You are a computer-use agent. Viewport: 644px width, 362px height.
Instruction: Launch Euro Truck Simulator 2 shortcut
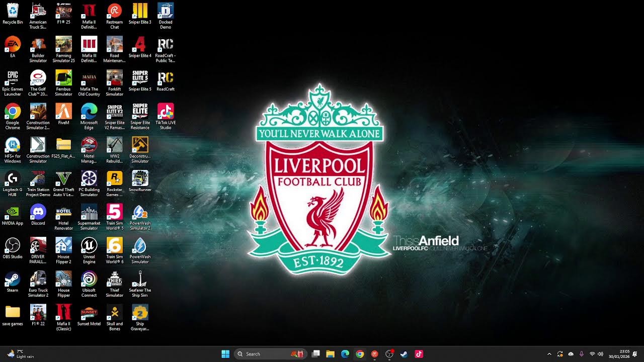(38, 284)
